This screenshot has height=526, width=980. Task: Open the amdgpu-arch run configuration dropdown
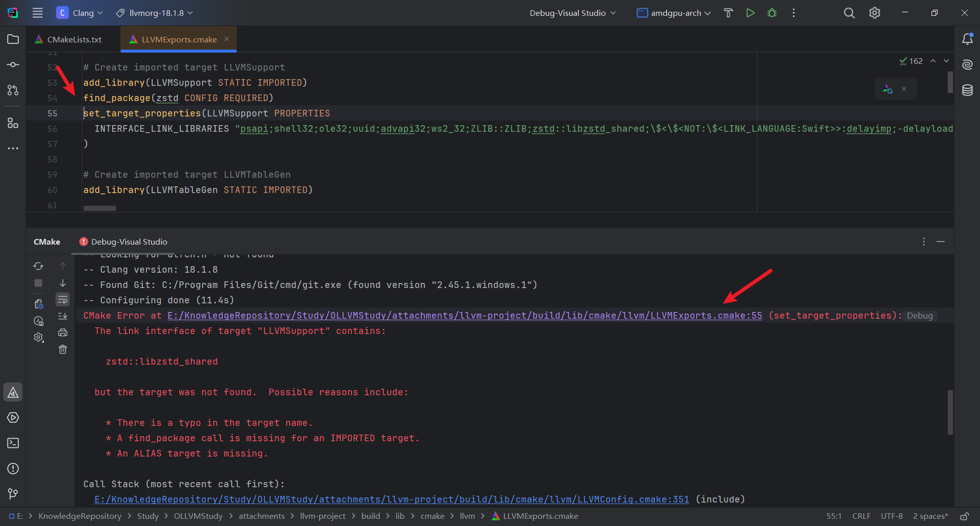pos(674,13)
